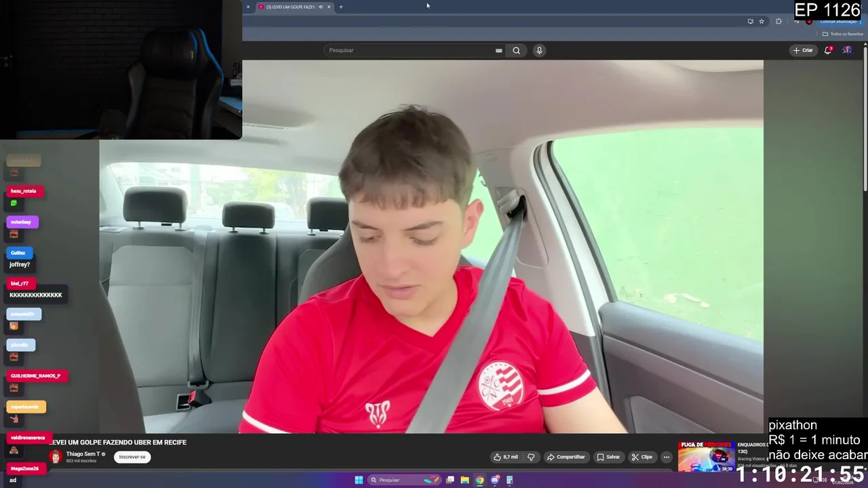The height and width of the screenshot is (488, 868).
Task: Dislike the video thumbs-down button
Action: [531, 457]
